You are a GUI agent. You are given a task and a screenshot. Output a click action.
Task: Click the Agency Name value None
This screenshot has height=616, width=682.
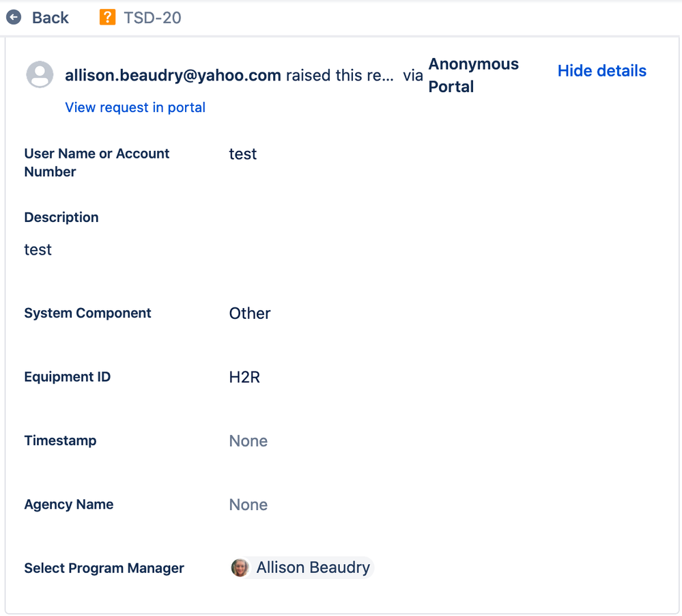248,505
